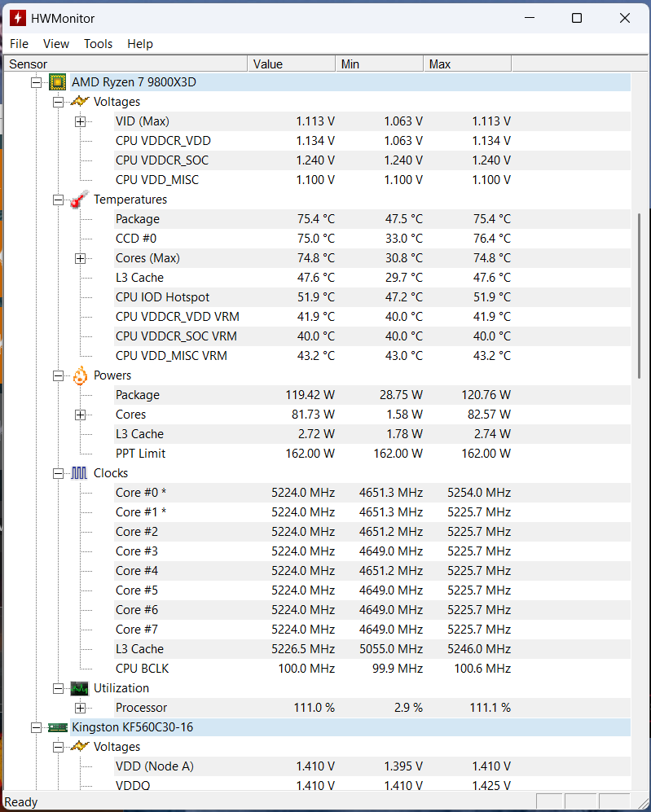Screen dimensions: 651x812
Task: Select the CPU VDDCR_SOC voltage row
Action: point(372,160)
